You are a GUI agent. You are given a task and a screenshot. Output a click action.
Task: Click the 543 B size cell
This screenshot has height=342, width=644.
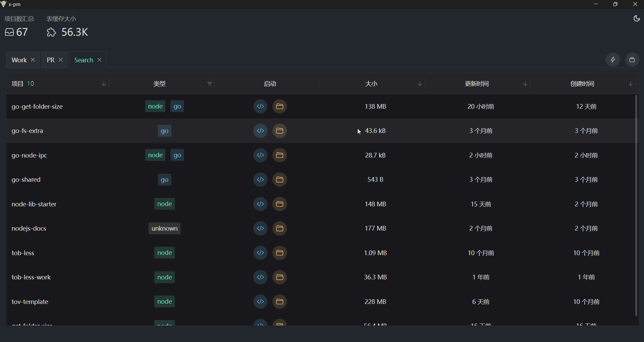375,179
